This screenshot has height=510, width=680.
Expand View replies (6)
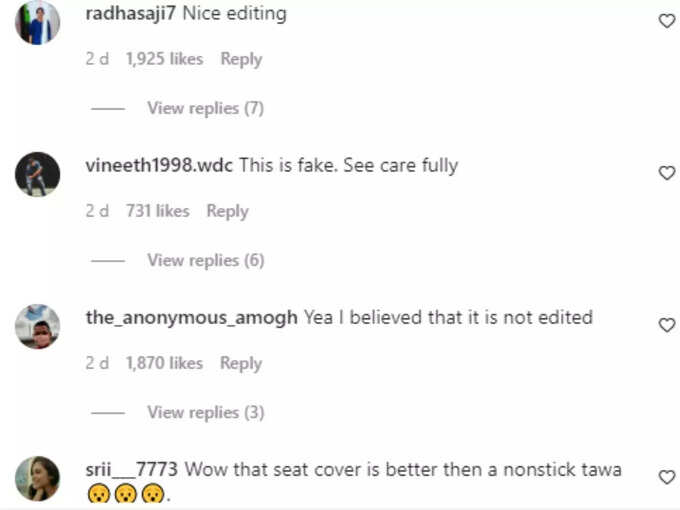pos(206,260)
